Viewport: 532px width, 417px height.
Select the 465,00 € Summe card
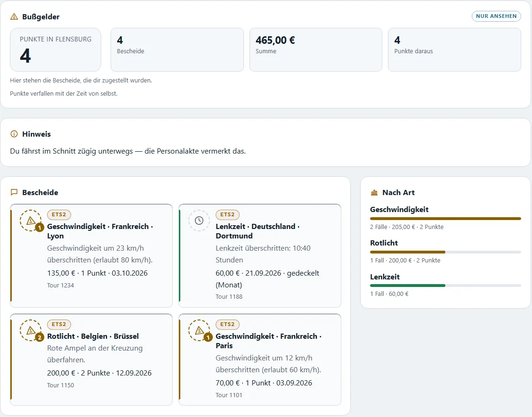[316, 49]
